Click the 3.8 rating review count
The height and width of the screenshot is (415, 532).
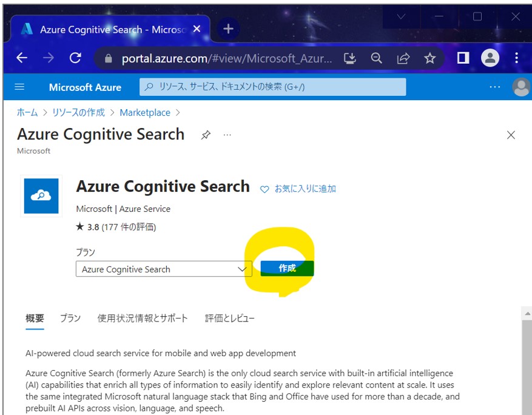coord(116,227)
